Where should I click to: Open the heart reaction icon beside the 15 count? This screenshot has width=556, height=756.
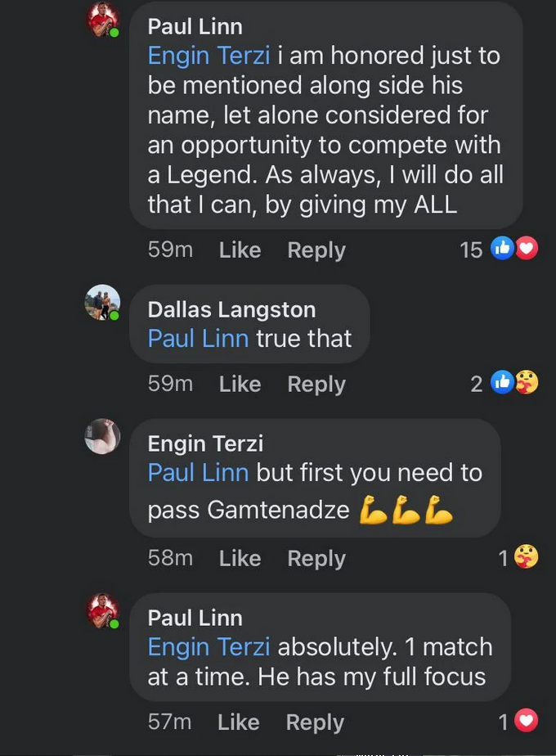[x=527, y=249]
